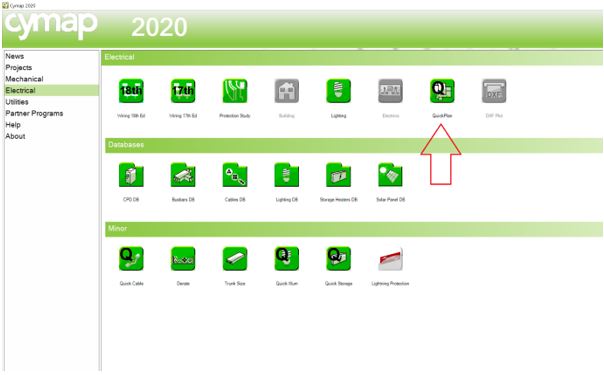Image resolution: width=604 pixels, height=375 pixels.
Task: Open the Utilities section
Action: click(17, 102)
